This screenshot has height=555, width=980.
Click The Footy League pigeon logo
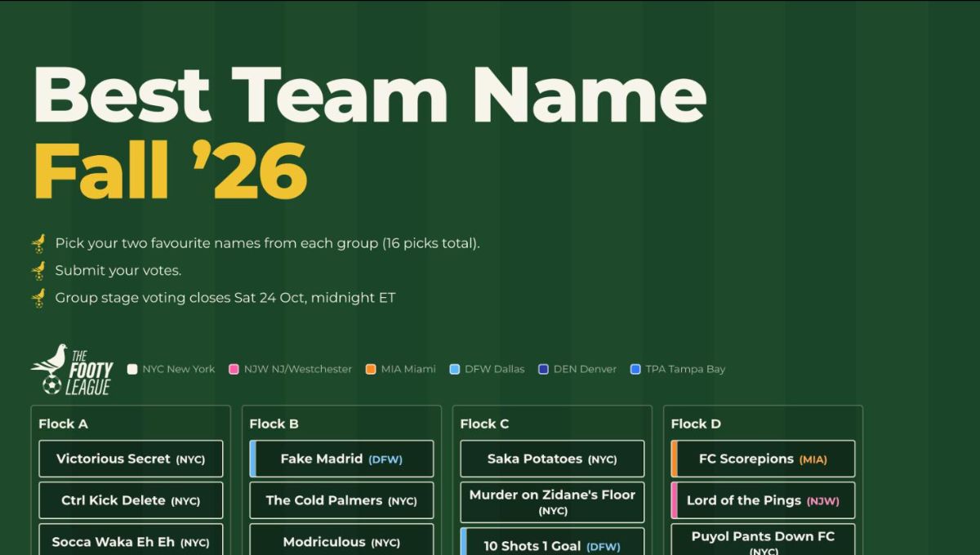pos(72,371)
